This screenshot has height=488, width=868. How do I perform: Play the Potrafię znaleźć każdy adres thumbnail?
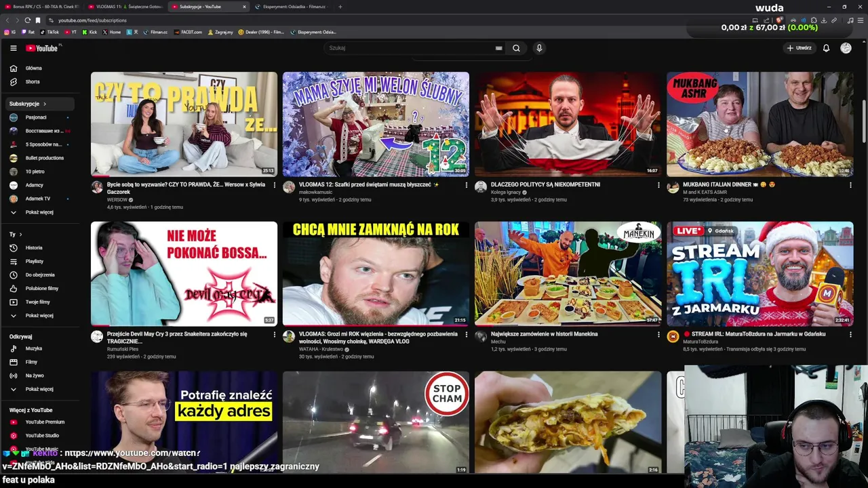click(x=184, y=422)
